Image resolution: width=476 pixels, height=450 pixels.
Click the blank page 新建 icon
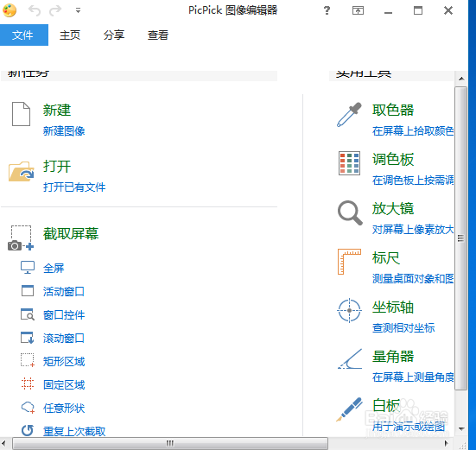[x=21, y=114]
